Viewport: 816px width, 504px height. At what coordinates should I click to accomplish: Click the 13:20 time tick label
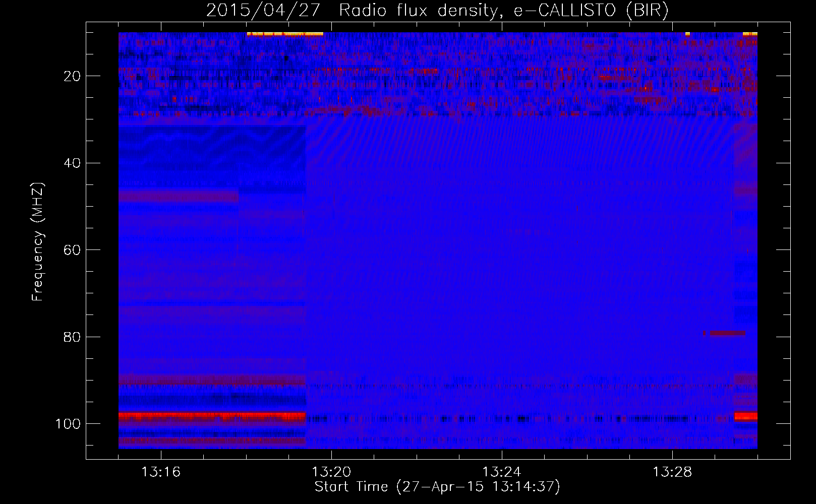[331, 472]
